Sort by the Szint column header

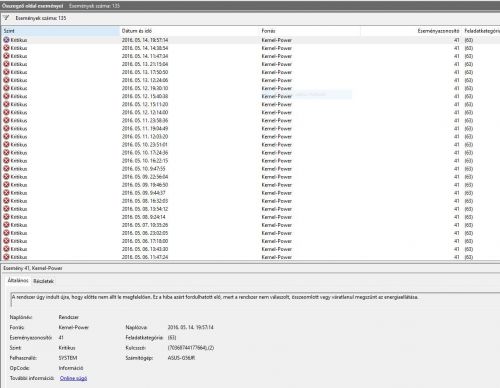click(60, 31)
